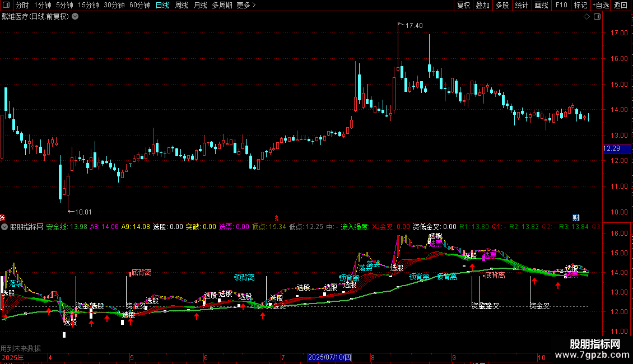Switch to 日线 daily chart
Screen dimensions: 633x364
162,5
